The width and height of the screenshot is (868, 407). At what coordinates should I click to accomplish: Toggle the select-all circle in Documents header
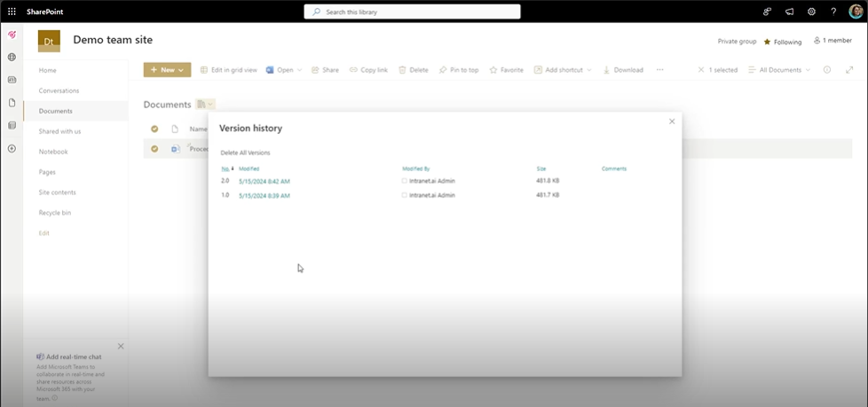pyautogui.click(x=154, y=129)
